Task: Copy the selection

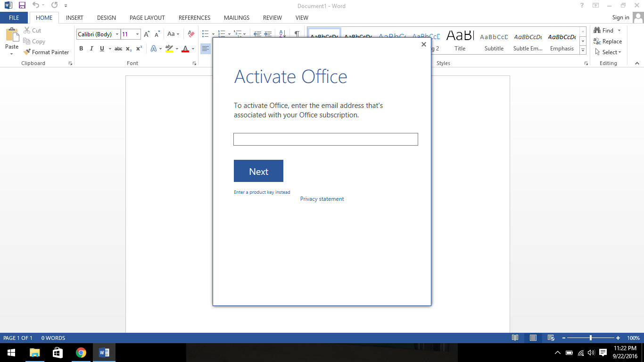Action: point(34,41)
